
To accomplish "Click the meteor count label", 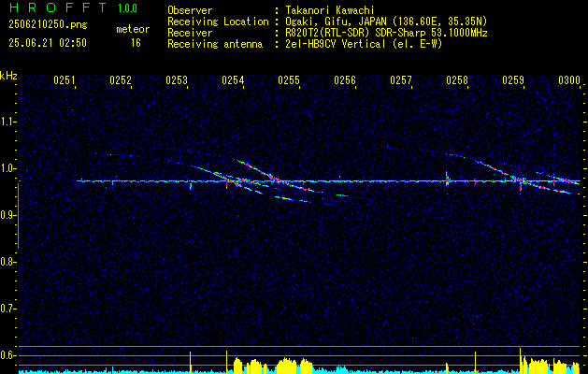I will 133,29.
